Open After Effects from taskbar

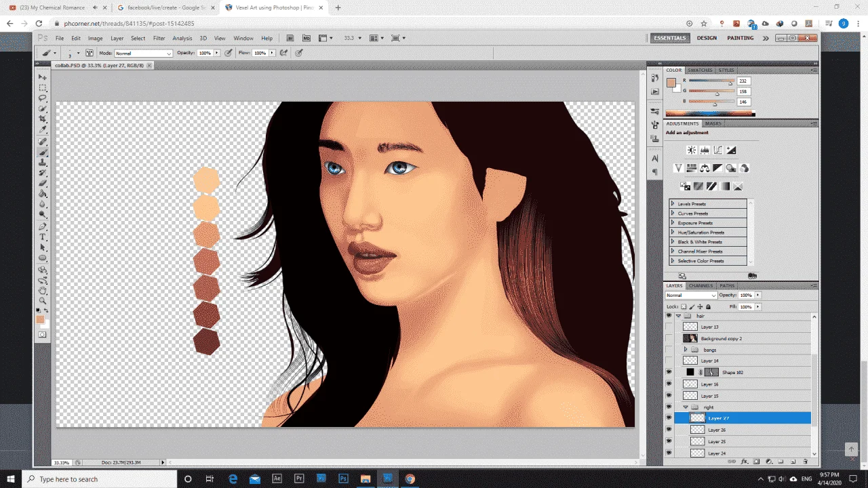[x=277, y=479]
